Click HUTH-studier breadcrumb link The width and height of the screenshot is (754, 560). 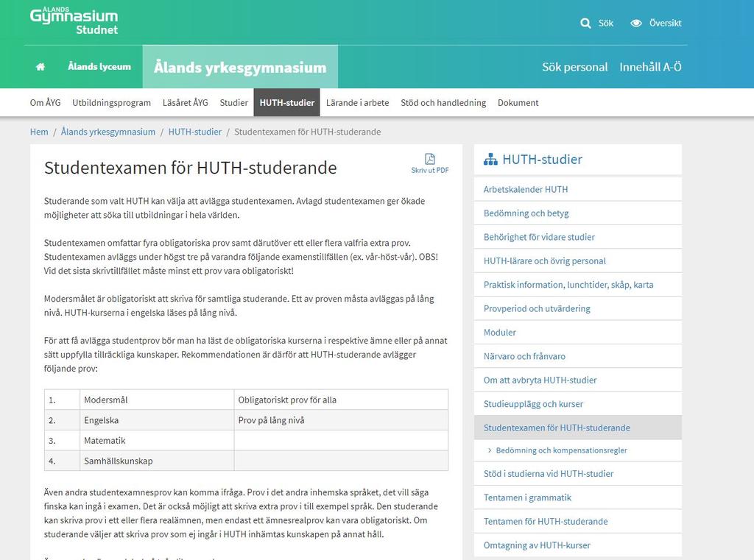[x=194, y=132]
